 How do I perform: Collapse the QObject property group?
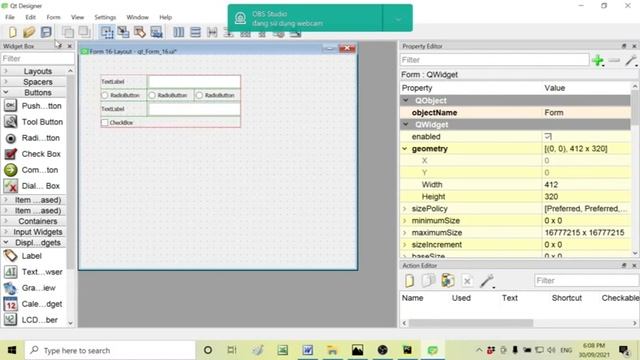pos(406,100)
